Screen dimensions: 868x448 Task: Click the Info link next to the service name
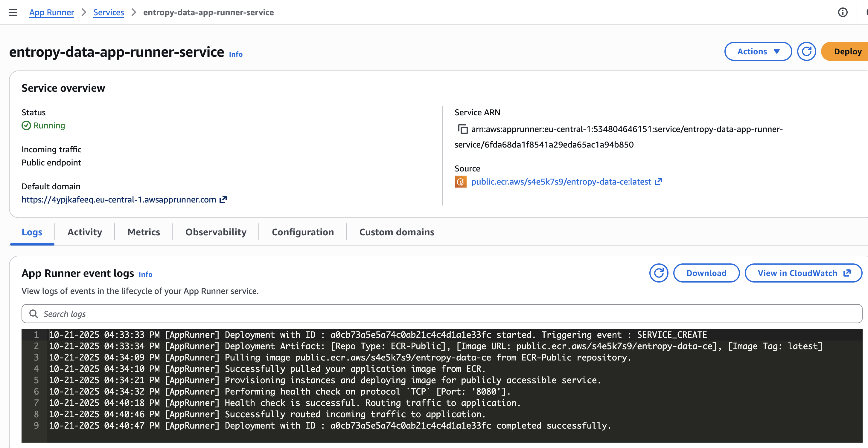click(x=235, y=54)
